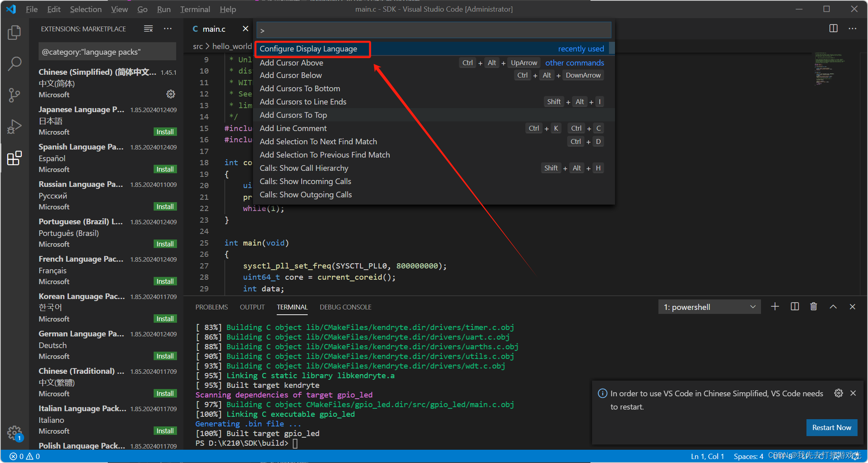Install the Spanish Language Pack
Viewport: 868px width, 463px height.
click(x=165, y=169)
